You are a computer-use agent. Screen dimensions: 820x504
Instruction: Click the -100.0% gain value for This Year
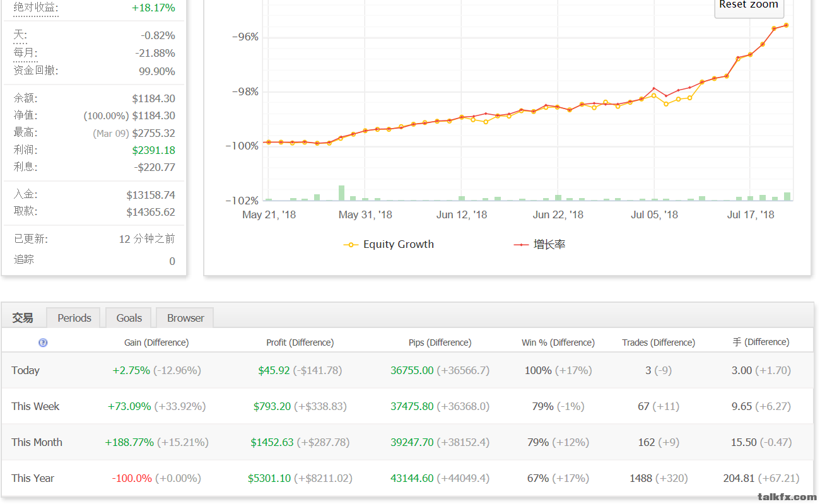tap(132, 478)
